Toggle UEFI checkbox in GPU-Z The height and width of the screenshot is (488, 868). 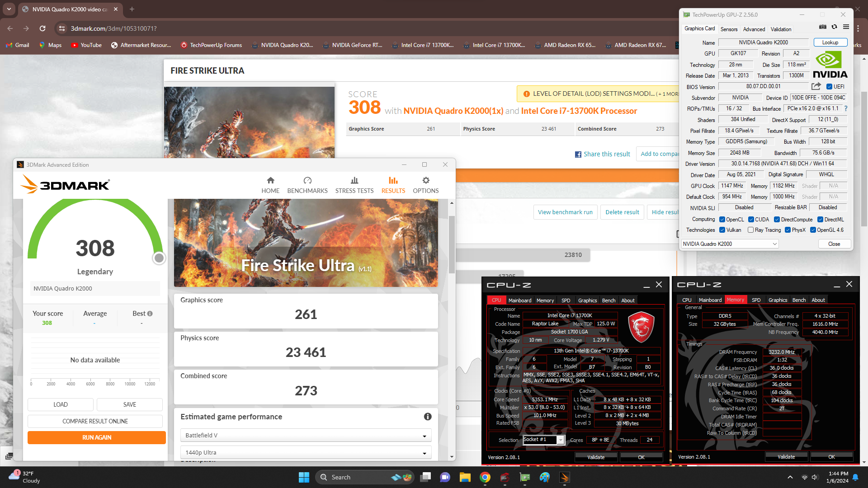(x=830, y=87)
